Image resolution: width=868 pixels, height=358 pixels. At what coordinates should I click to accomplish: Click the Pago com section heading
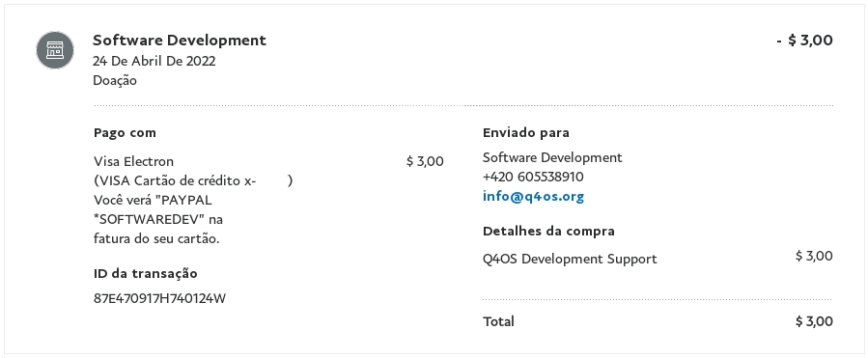[126, 133]
